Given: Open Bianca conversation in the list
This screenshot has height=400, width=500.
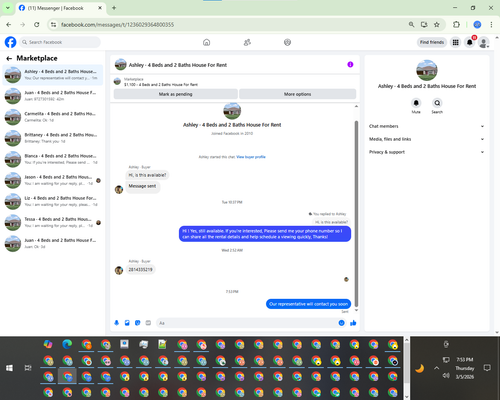Looking at the screenshot, I should 53,159.
